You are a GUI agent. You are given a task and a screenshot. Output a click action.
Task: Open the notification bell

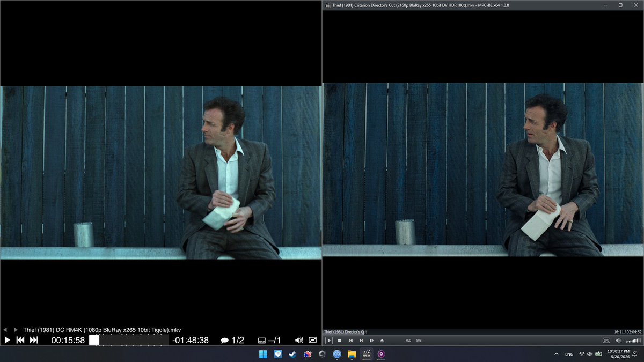click(634, 354)
